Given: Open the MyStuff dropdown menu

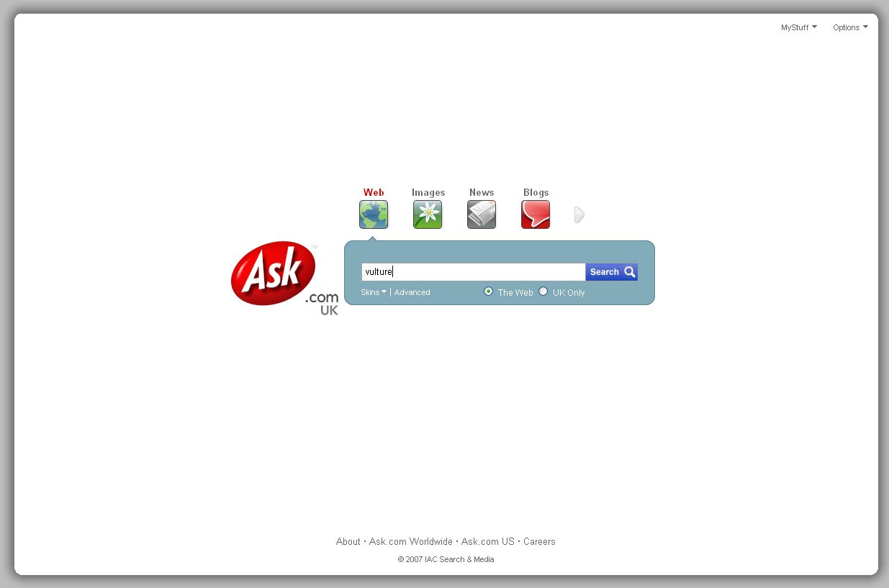Looking at the screenshot, I should [x=799, y=27].
